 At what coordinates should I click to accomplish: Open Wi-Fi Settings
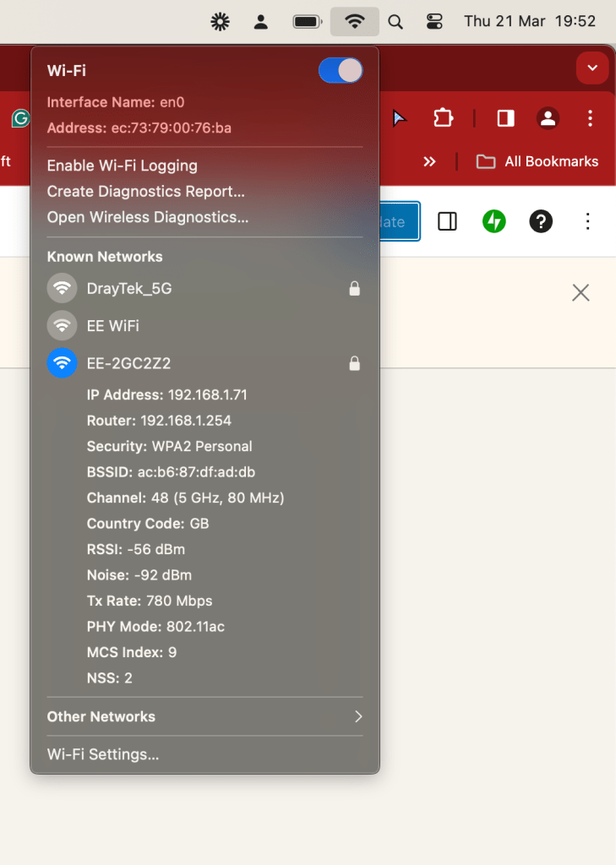pyautogui.click(x=103, y=754)
